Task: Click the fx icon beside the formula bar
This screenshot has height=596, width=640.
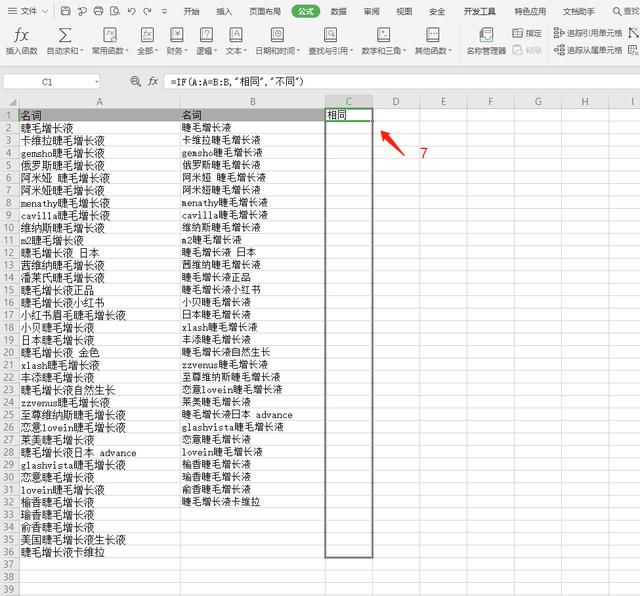Action: click(153, 81)
